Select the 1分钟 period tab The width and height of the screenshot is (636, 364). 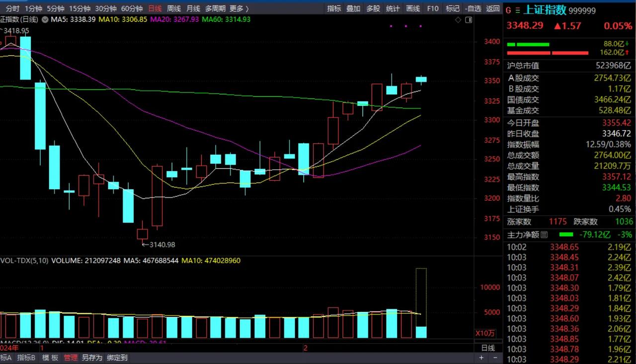click(x=33, y=8)
